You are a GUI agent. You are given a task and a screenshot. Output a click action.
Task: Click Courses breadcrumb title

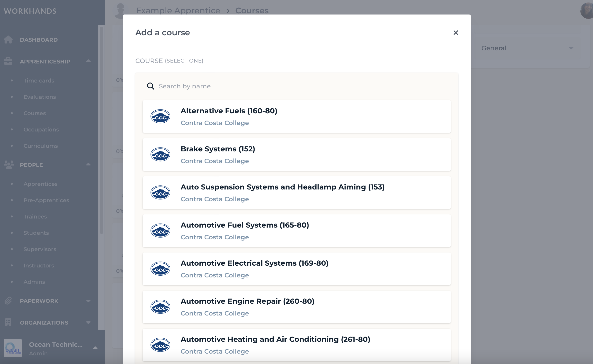pyautogui.click(x=252, y=11)
